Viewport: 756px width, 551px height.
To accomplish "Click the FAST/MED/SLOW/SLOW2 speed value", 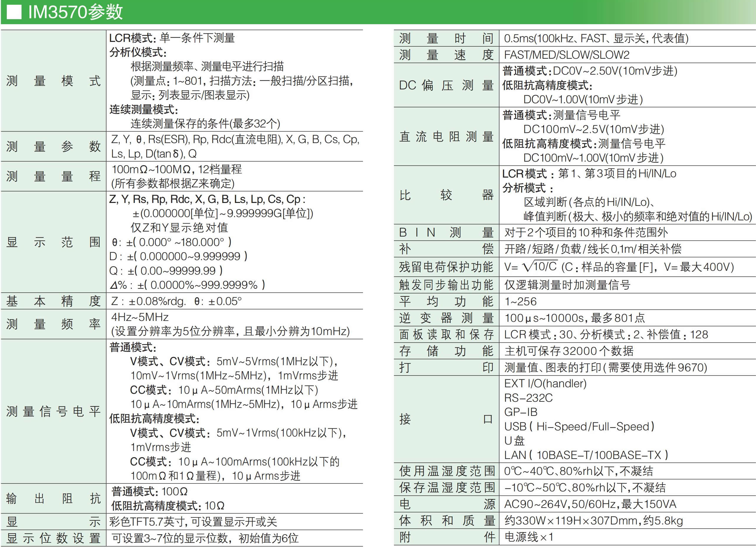I will (x=567, y=55).
